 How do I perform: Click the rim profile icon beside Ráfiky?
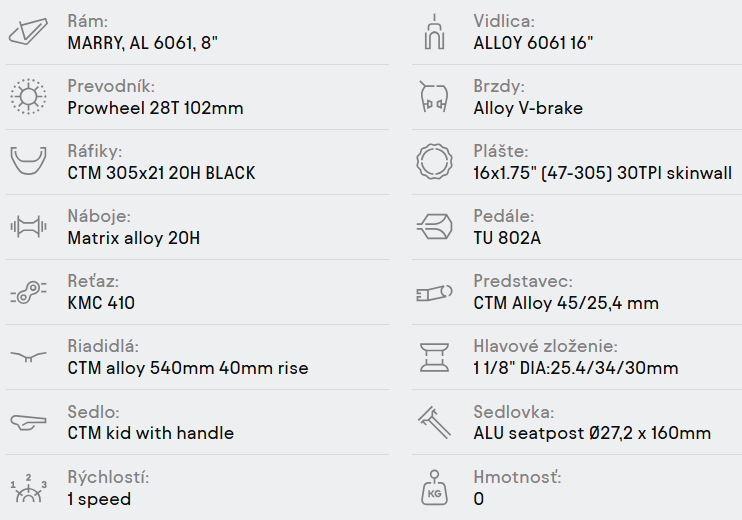pyautogui.click(x=28, y=162)
